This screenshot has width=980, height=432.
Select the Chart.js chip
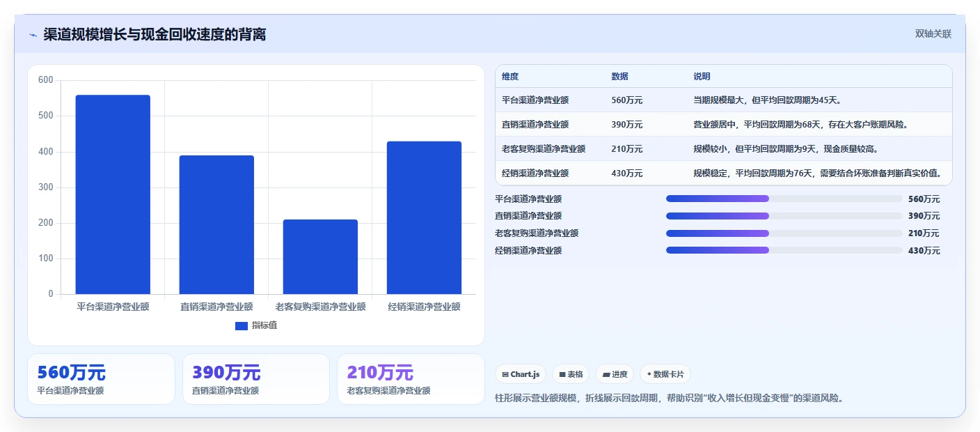click(x=521, y=374)
